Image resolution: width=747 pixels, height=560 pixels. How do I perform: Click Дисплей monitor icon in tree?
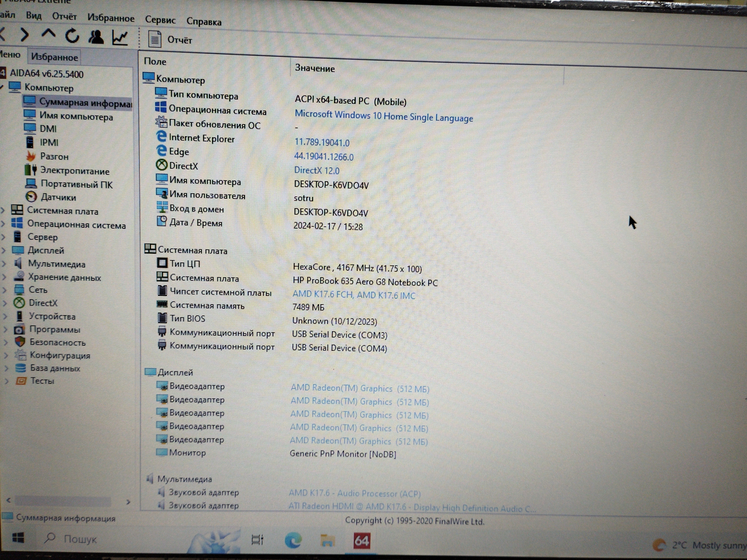[x=18, y=250]
